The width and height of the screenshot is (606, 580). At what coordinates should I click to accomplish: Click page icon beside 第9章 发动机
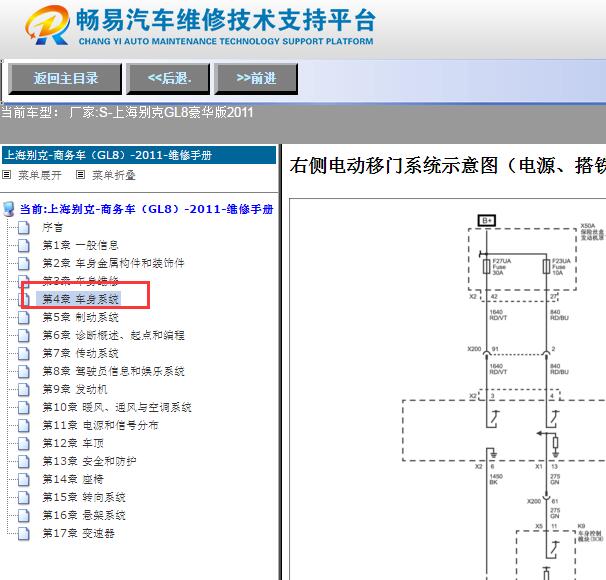point(24,389)
